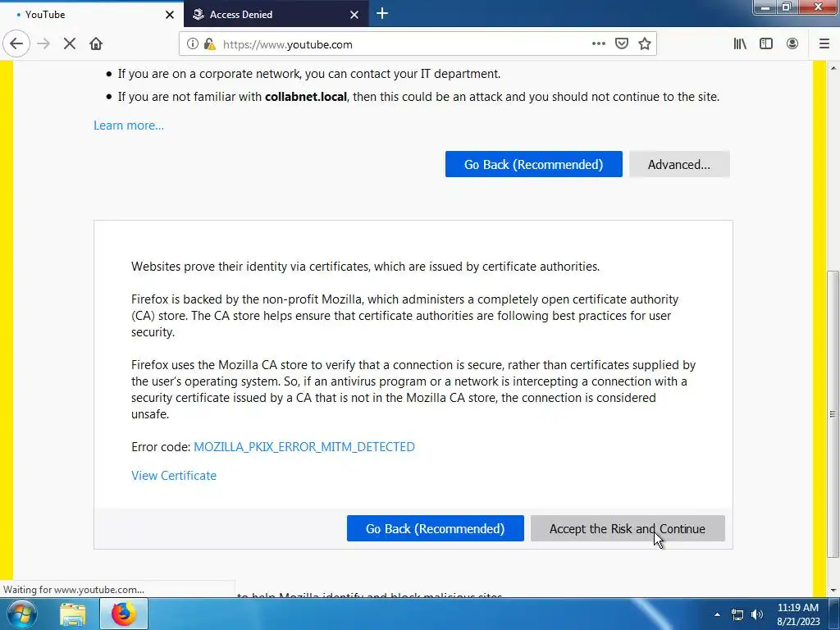Image resolution: width=840 pixels, height=630 pixels.
Task: Click the Firefox taskbar icon
Action: 124,614
